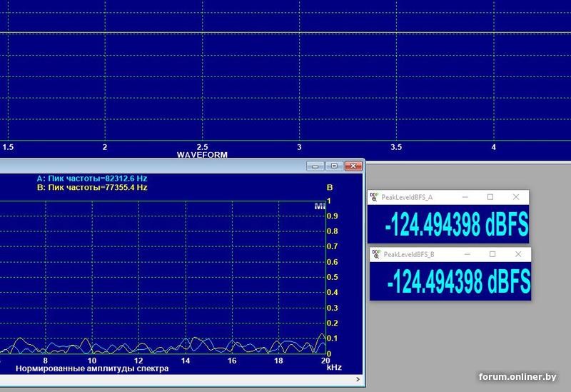The width and height of the screenshot is (571, 392).
Task: Click the 2.5 waveform time axis value
Action: click(x=202, y=147)
